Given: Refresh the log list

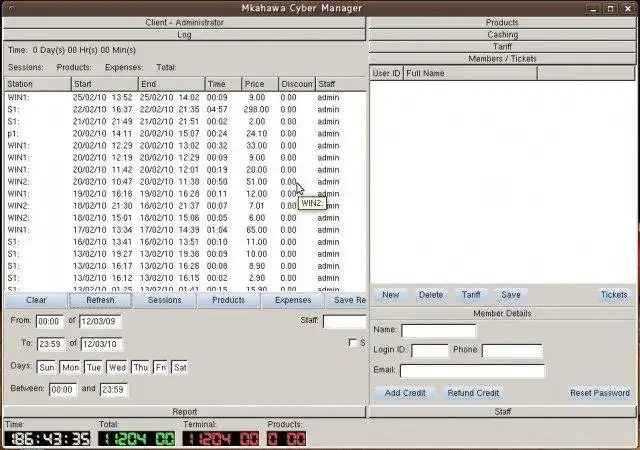Looking at the screenshot, I should [100, 300].
